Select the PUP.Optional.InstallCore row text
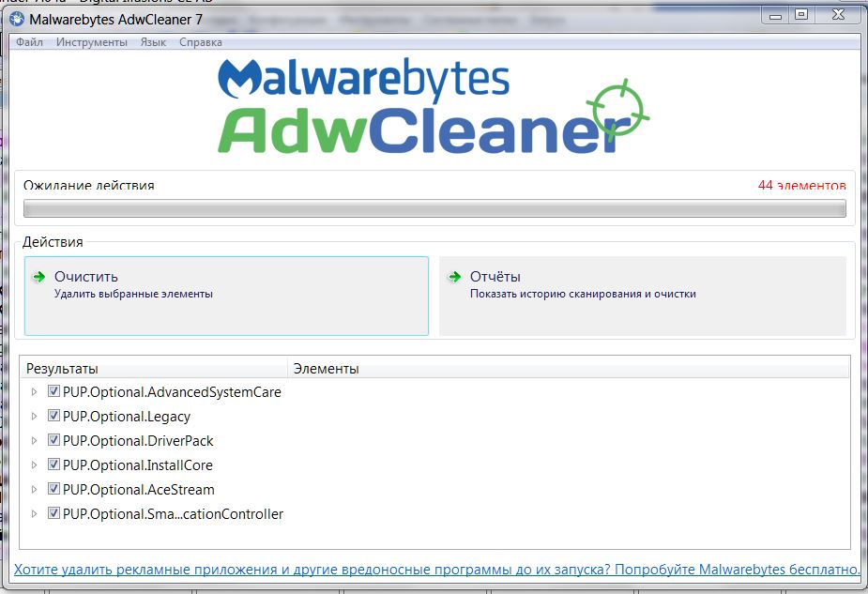This screenshot has width=868, height=594. pyautogui.click(x=138, y=465)
